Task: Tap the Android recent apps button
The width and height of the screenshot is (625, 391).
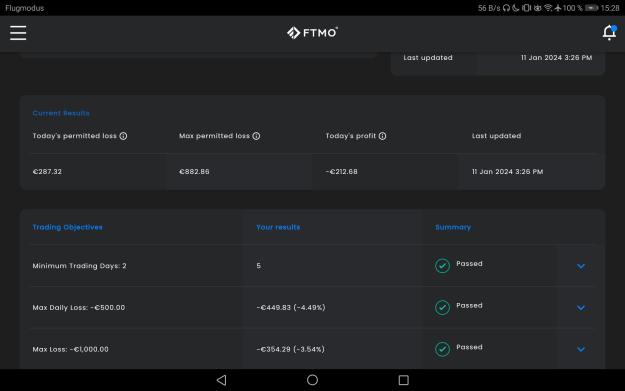Action: (403, 380)
